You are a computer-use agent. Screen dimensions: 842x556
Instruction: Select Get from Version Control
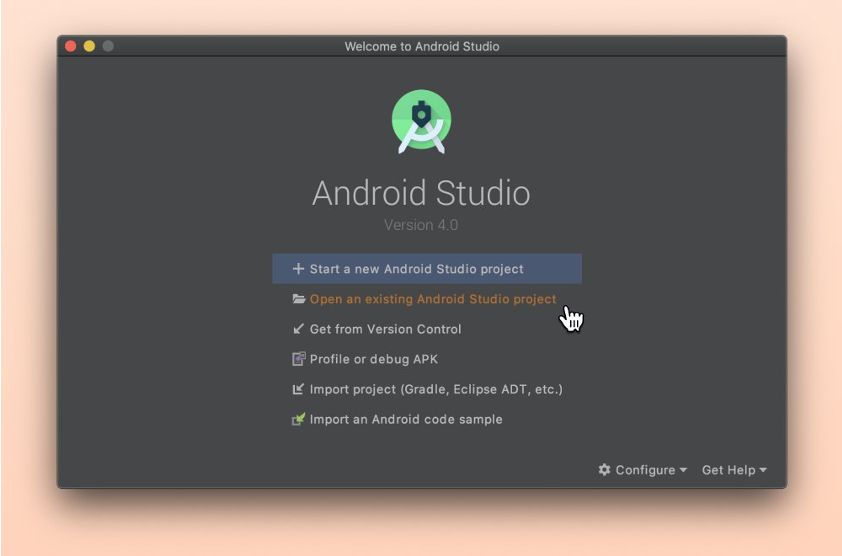click(385, 329)
